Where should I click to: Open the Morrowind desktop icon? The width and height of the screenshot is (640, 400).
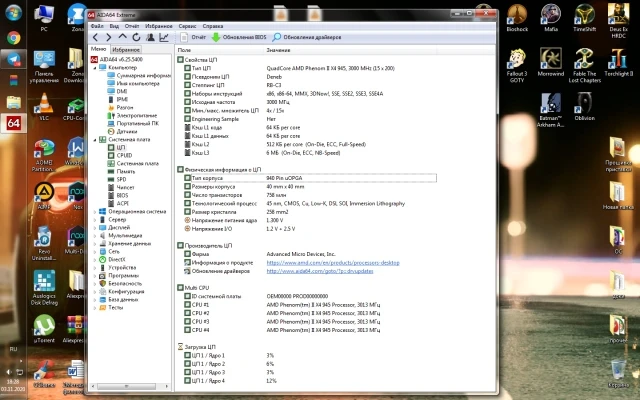pyautogui.click(x=552, y=58)
